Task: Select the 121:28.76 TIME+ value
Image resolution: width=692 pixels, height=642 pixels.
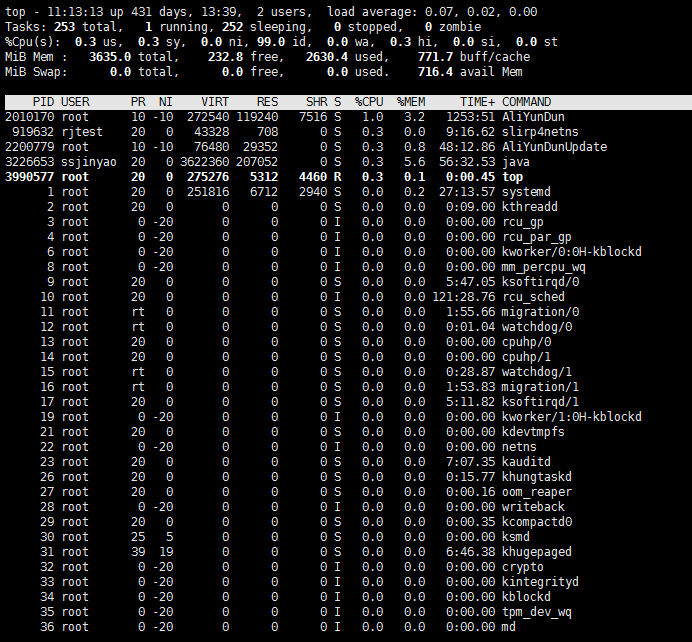Action: coord(464,297)
